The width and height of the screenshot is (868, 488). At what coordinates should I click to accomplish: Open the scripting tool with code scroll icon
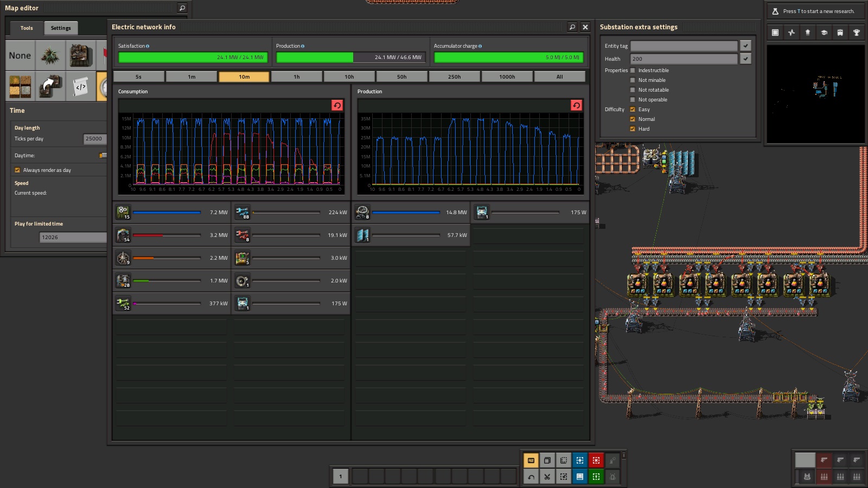click(81, 86)
